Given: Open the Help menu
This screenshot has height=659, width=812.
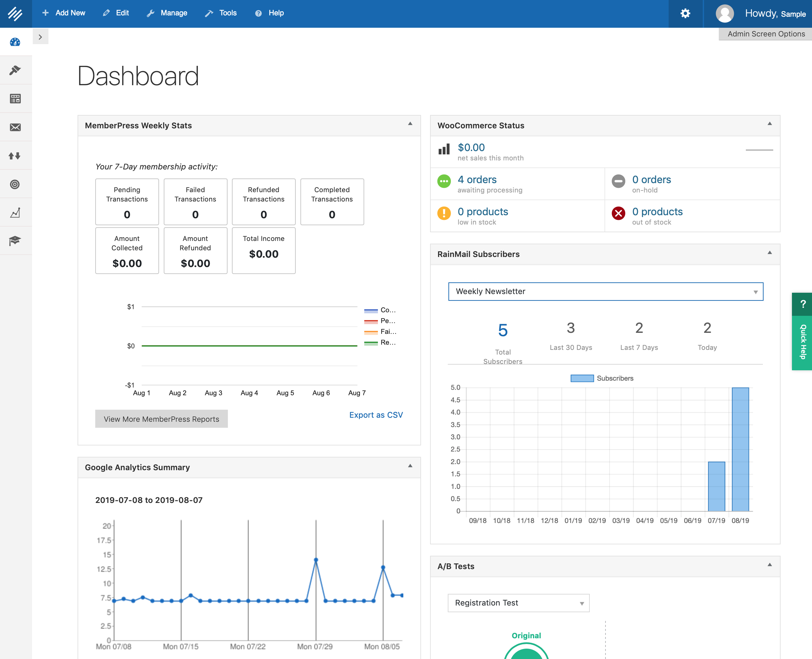Looking at the screenshot, I should click(270, 13).
